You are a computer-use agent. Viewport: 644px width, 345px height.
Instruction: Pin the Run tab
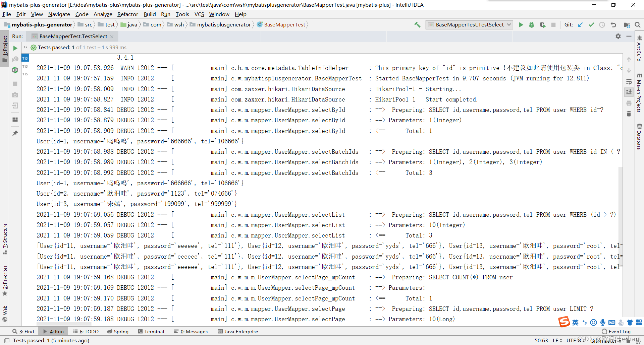click(x=15, y=133)
